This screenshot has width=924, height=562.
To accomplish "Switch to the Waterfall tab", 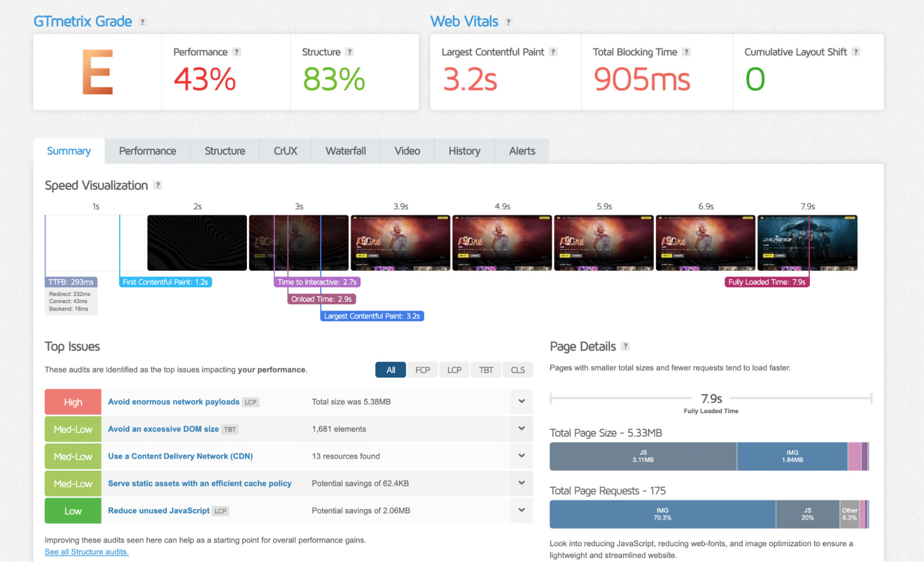I will (x=345, y=151).
